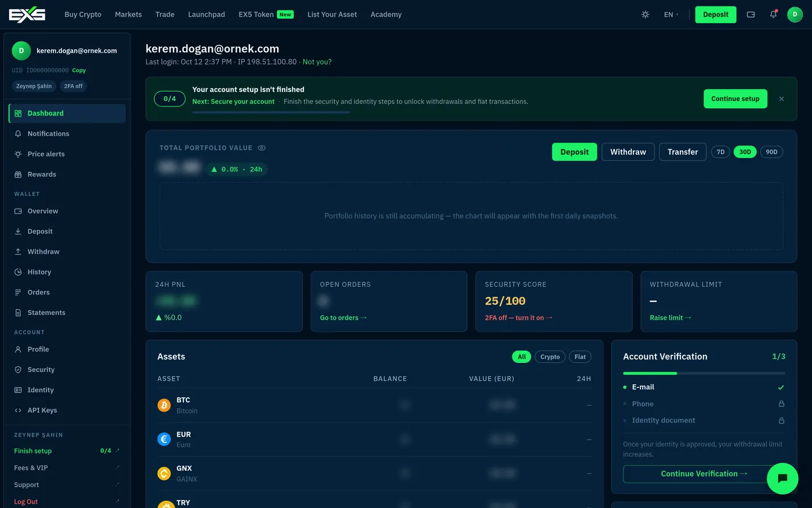Open the Trade menu
The height and width of the screenshot is (508, 812).
(x=165, y=15)
